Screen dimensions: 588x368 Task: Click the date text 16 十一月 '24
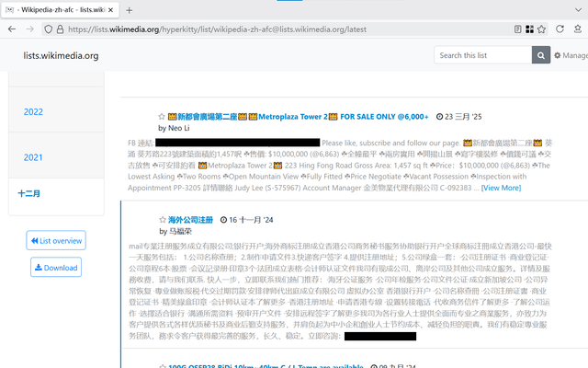point(251,220)
